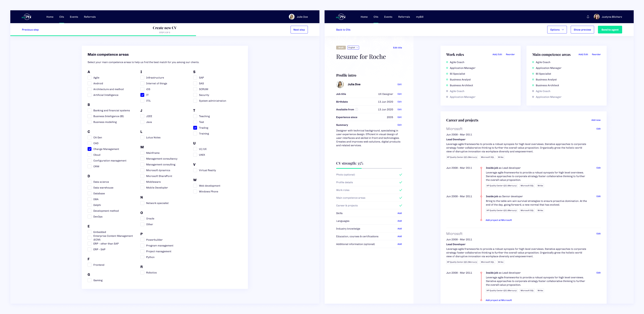Open the English language dropdown
Screen dimensions: 644x314
pos(353,47)
